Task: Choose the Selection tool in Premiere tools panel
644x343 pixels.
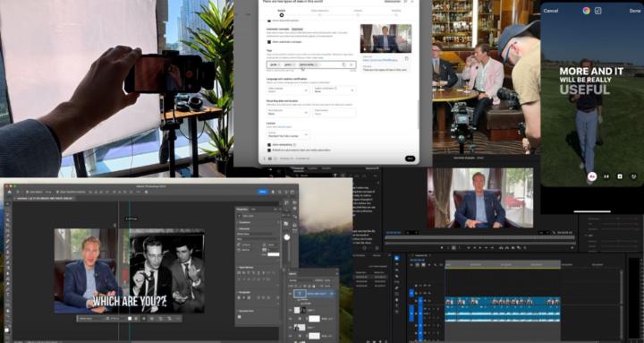Action: point(397,258)
